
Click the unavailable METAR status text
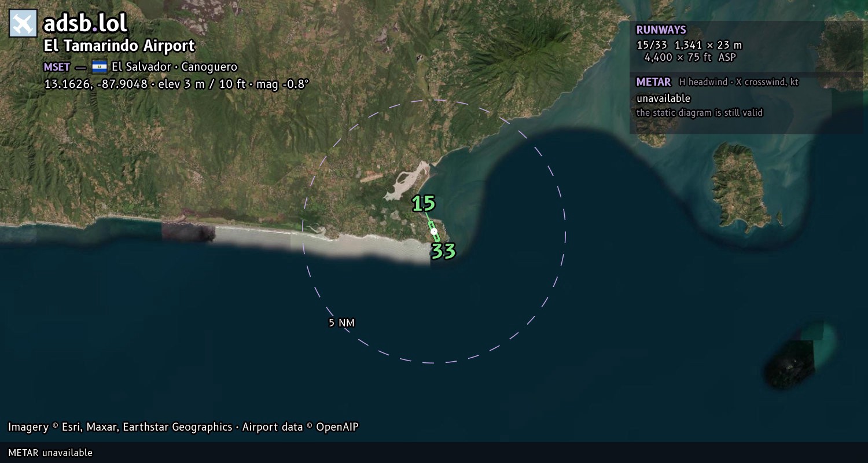pyautogui.click(x=663, y=98)
